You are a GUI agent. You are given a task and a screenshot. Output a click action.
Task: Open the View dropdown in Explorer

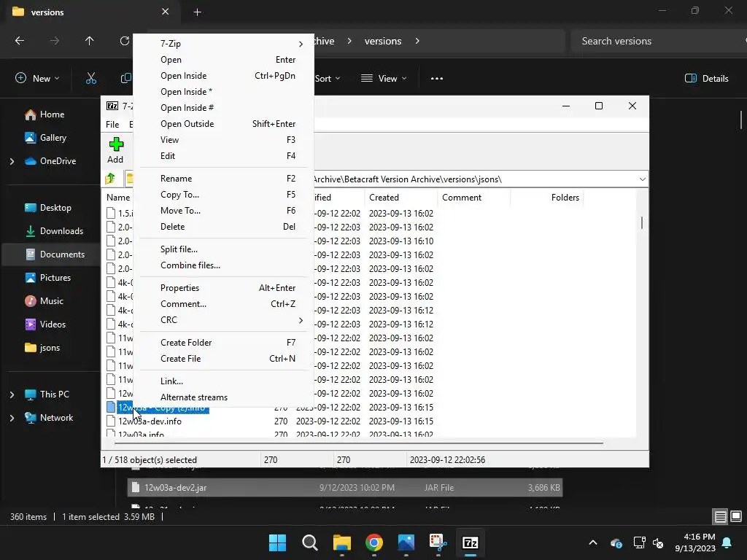(384, 79)
